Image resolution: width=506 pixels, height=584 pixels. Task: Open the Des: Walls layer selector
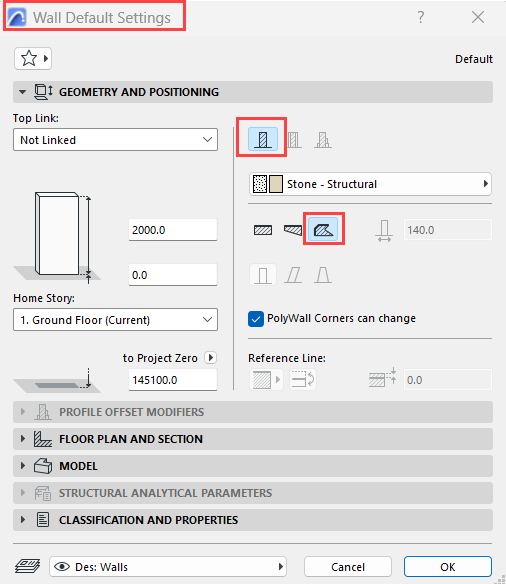coord(168,566)
